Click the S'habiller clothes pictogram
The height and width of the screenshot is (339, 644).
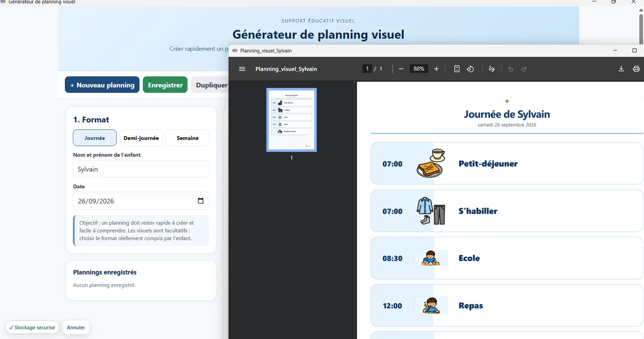431,211
